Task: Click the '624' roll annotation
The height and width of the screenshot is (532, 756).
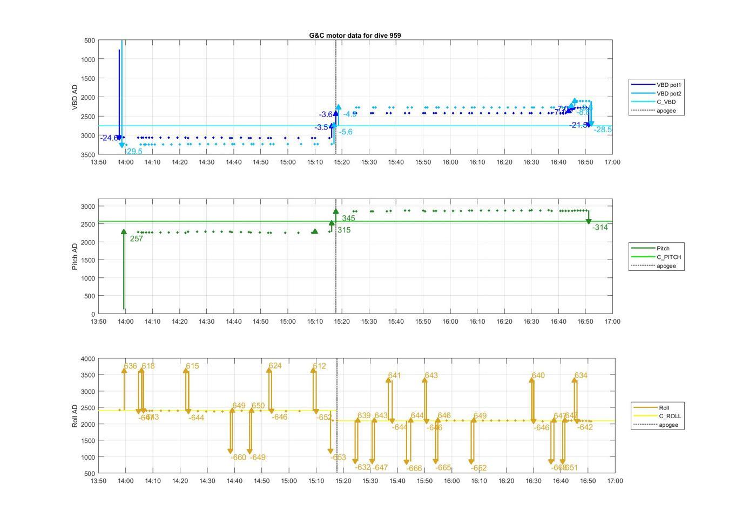Action: (275, 366)
